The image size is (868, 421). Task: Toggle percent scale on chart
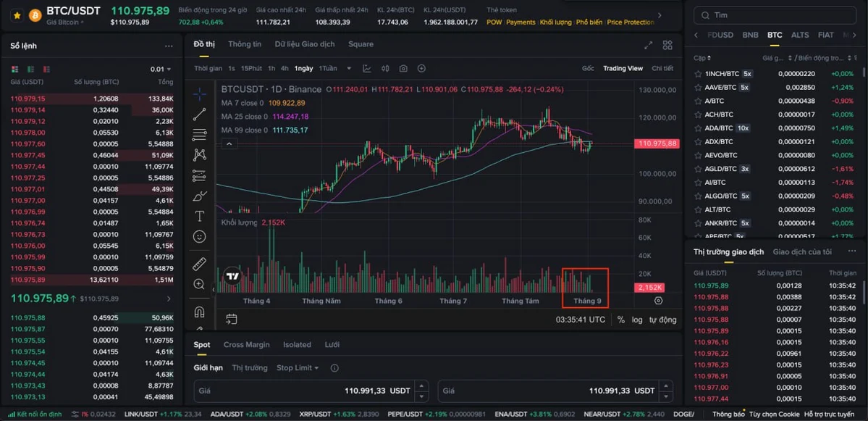point(621,320)
